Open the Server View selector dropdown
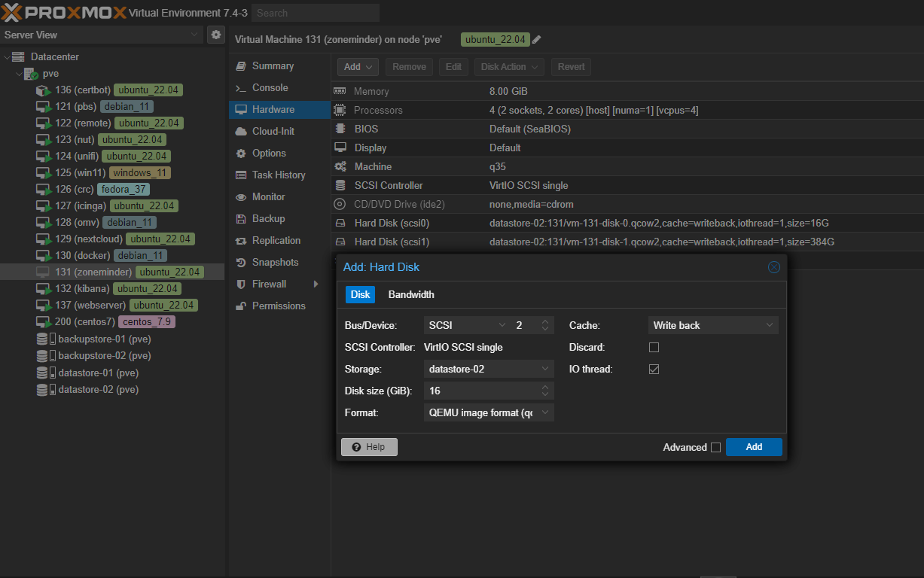Viewport: 924px width, 578px height. (x=102, y=35)
